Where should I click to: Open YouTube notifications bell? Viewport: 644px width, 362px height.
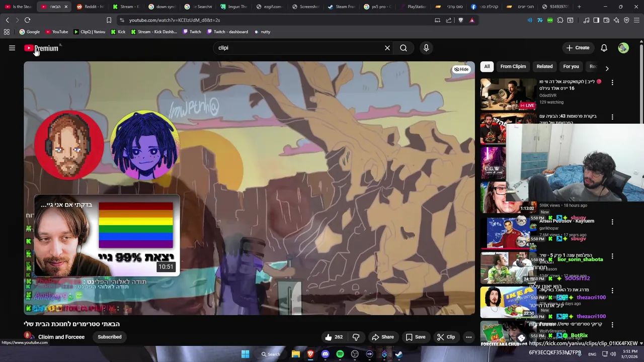tap(604, 48)
